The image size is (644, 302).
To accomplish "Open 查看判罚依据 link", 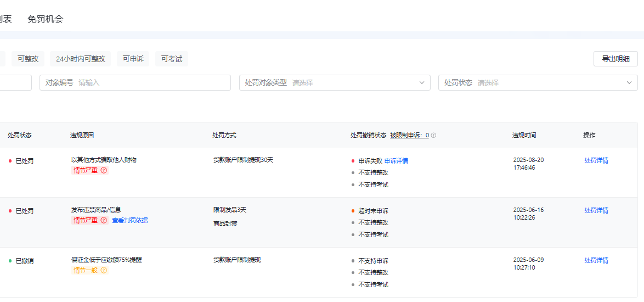I will coord(130,220).
